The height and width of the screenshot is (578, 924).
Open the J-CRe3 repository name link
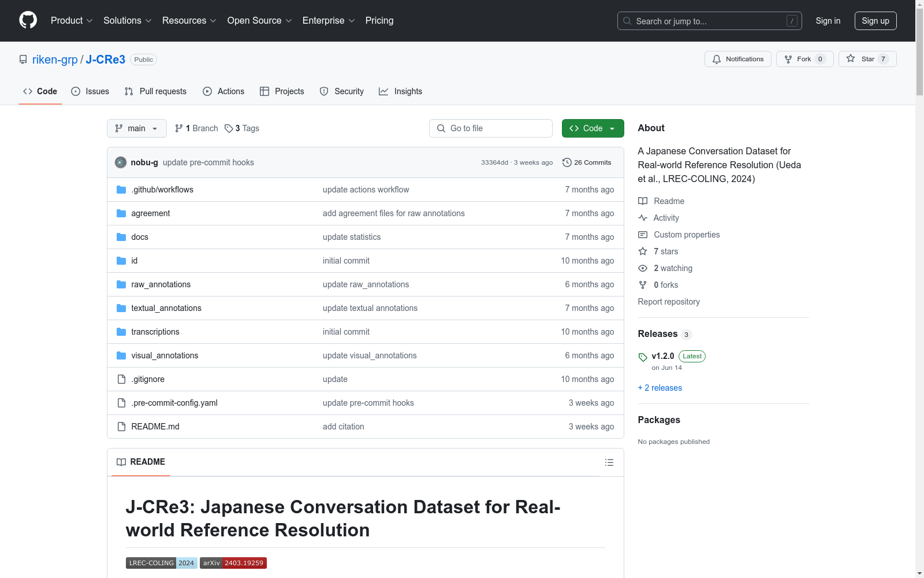coord(106,60)
